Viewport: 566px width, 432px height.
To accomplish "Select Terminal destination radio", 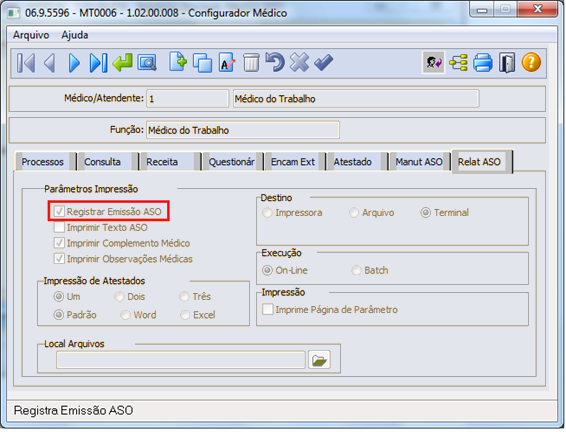I will click(425, 213).
